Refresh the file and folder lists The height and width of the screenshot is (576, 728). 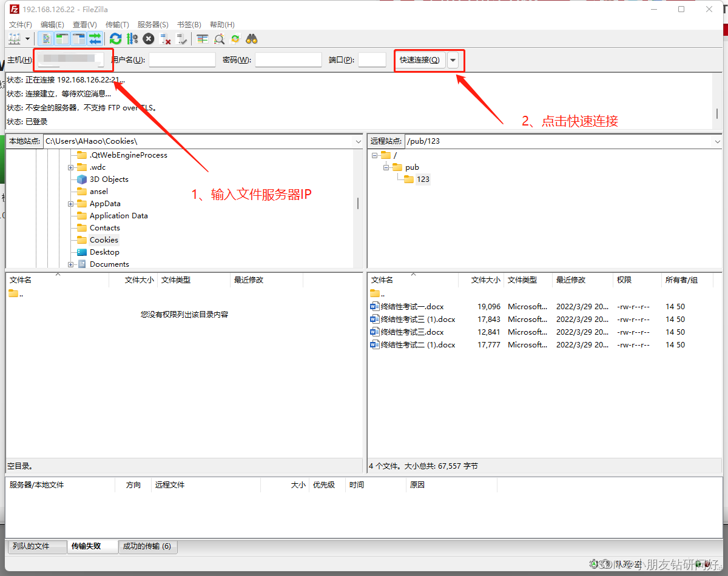pos(115,39)
